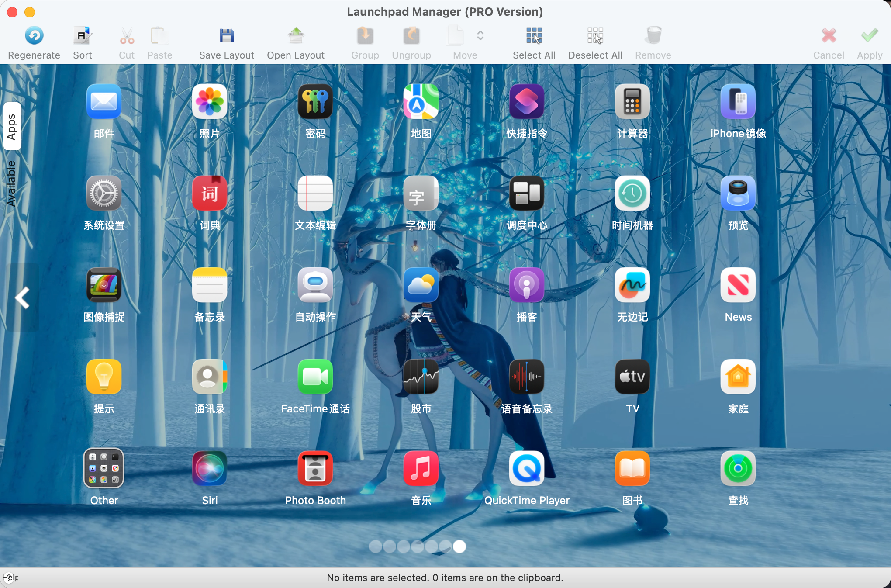Screen dimensions: 891x588
Task: Open the Other folder group
Action: point(104,469)
